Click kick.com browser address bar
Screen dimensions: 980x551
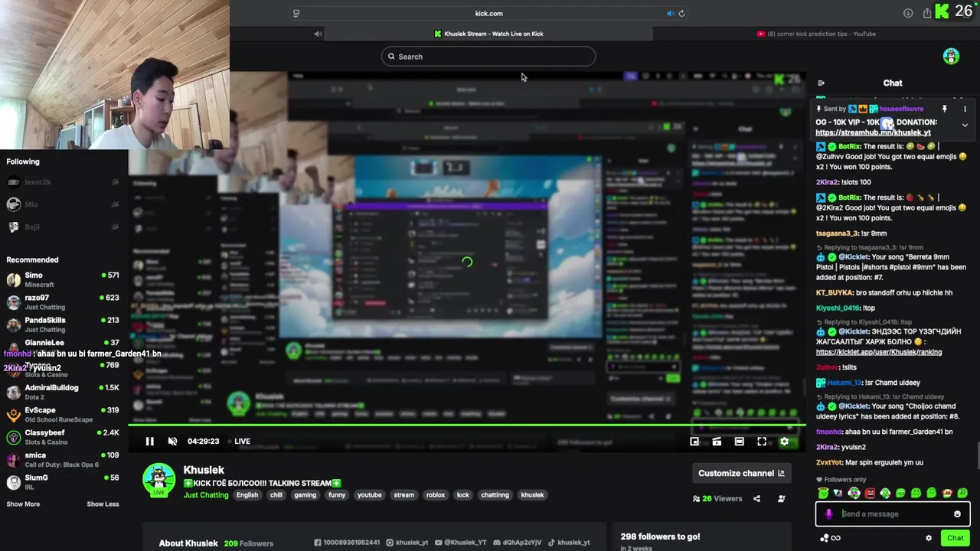tap(488, 13)
